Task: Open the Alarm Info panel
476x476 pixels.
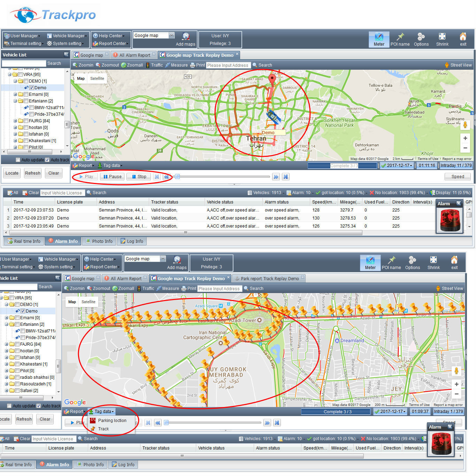Action: coord(63,241)
